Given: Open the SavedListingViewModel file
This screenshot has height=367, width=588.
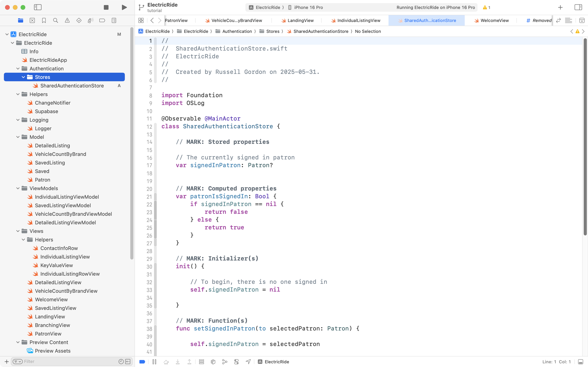Looking at the screenshot, I should (x=63, y=205).
